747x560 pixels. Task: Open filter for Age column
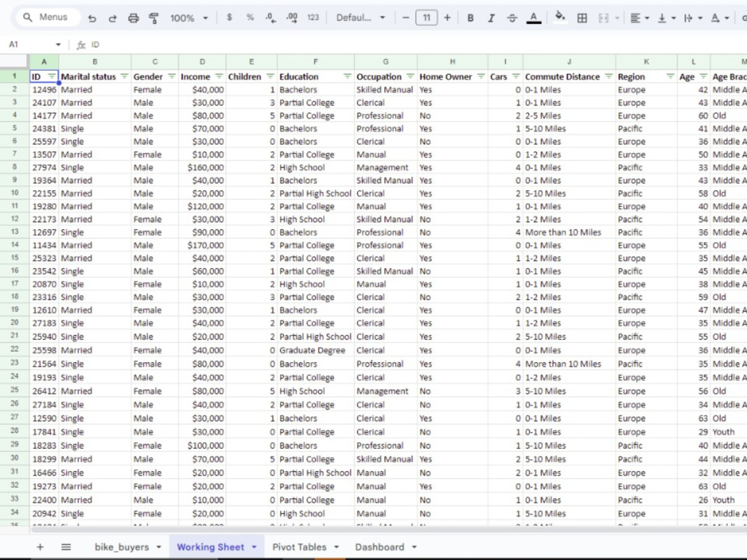[703, 77]
